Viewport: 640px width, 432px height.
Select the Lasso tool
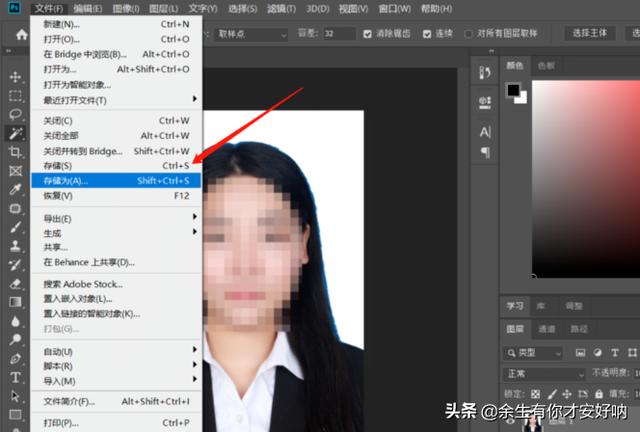(x=15, y=115)
